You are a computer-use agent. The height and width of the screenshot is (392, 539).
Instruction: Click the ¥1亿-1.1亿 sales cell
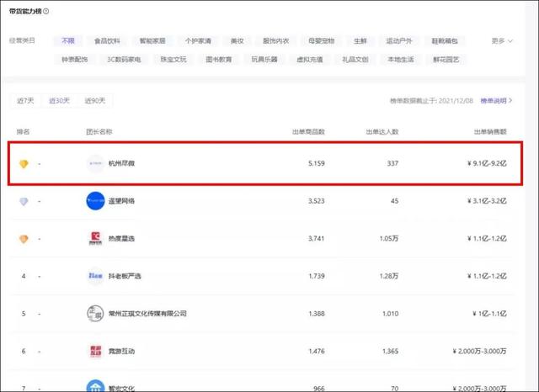point(489,314)
